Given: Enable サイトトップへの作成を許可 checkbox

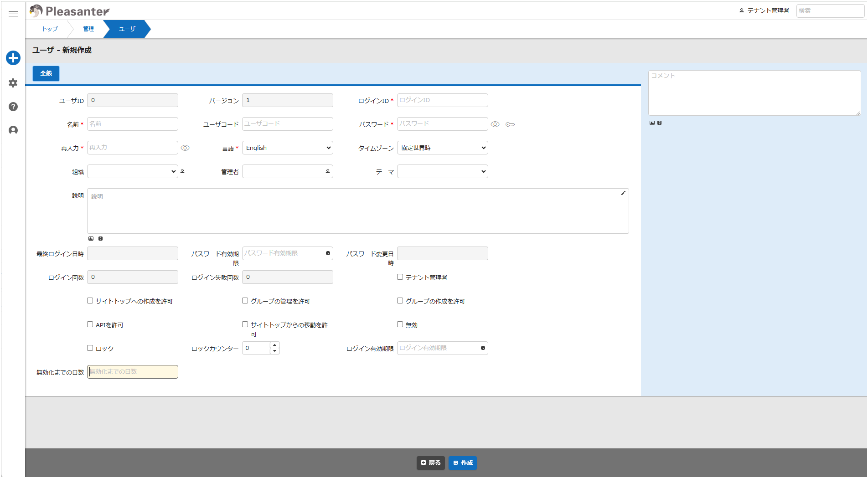Looking at the screenshot, I should pyautogui.click(x=90, y=300).
